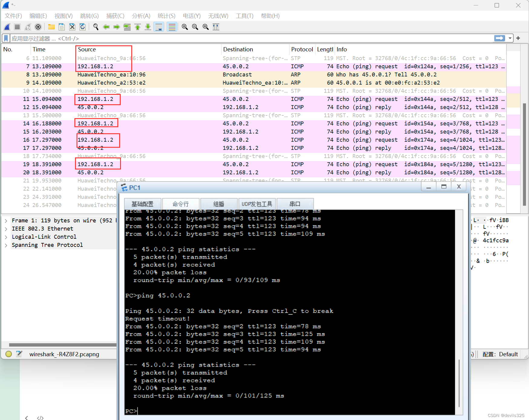Switch to 命令行 tab in PC1 window
Screen dimensions: 529x420
coord(181,204)
